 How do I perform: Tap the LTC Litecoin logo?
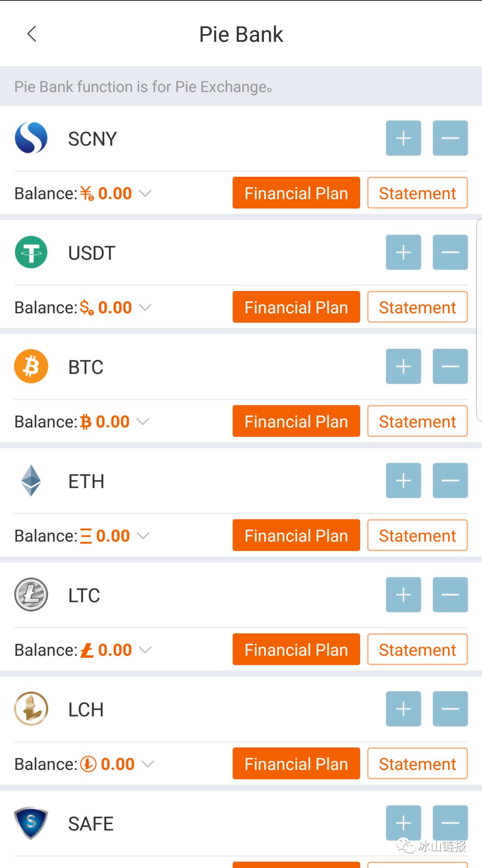[x=31, y=594]
